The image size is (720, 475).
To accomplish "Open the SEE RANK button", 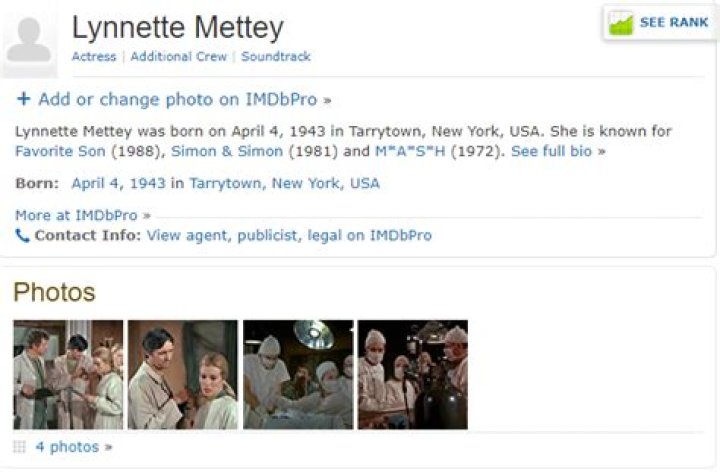I will tap(660, 23).
